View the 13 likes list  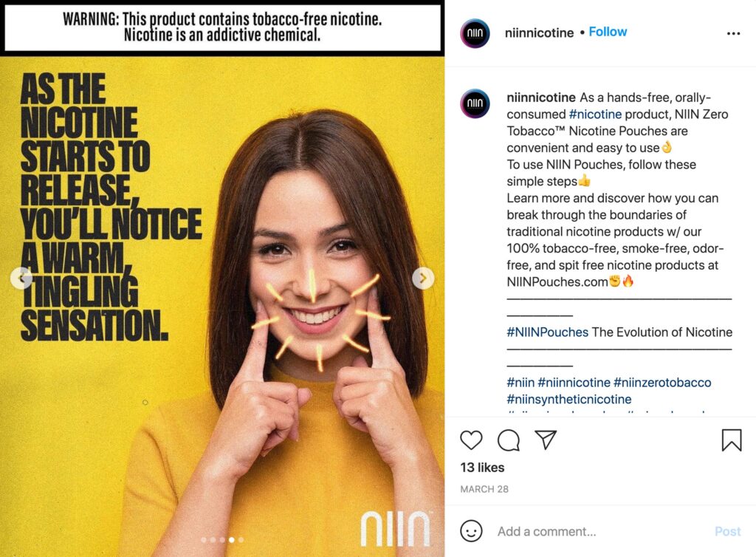(x=482, y=468)
